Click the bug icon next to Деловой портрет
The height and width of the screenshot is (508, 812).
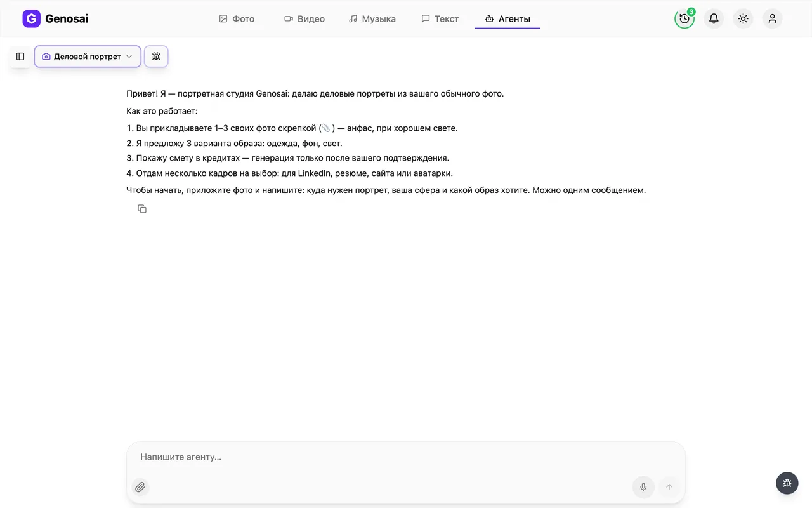(156, 57)
